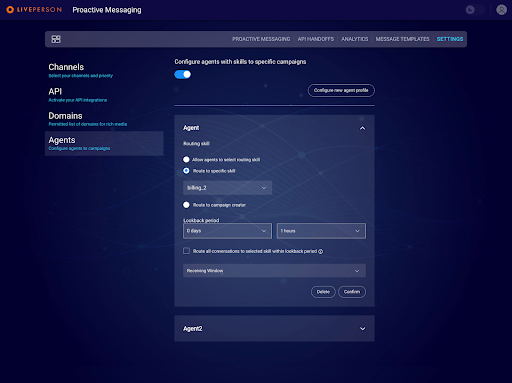The height and width of the screenshot is (383, 512).
Task: Click the Lookback period label
Action: coord(201,220)
